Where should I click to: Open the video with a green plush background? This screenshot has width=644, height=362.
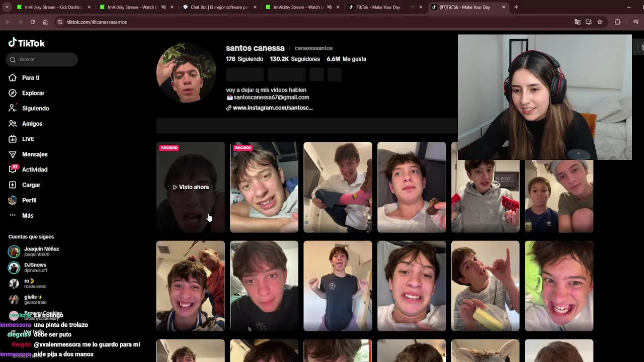tap(559, 286)
